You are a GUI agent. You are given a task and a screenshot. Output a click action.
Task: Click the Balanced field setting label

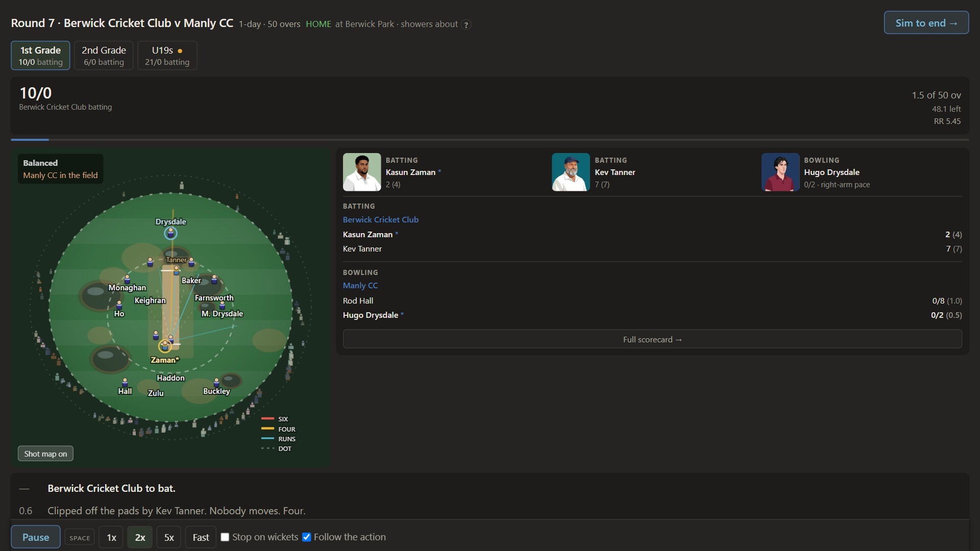click(40, 163)
